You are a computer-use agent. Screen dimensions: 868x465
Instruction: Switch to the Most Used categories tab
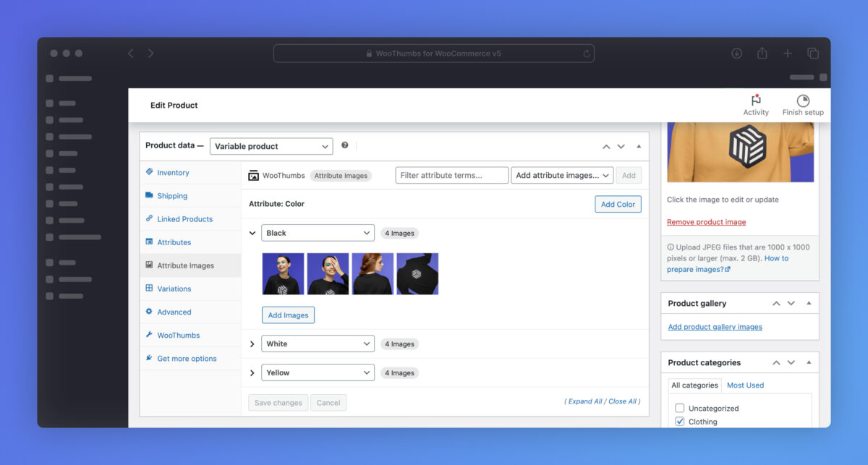745,385
